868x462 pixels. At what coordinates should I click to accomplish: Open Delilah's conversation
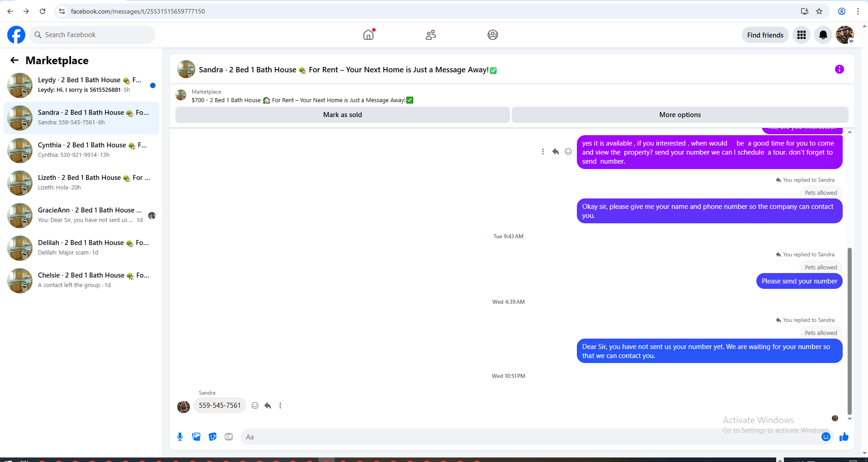click(x=81, y=248)
